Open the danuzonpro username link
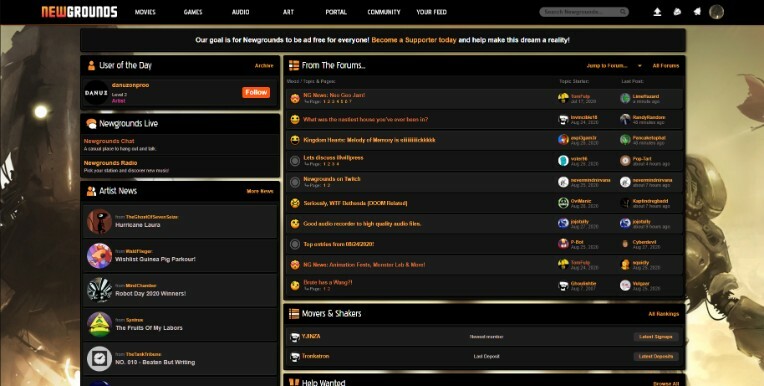The image size is (764, 386). coord(131,85)
